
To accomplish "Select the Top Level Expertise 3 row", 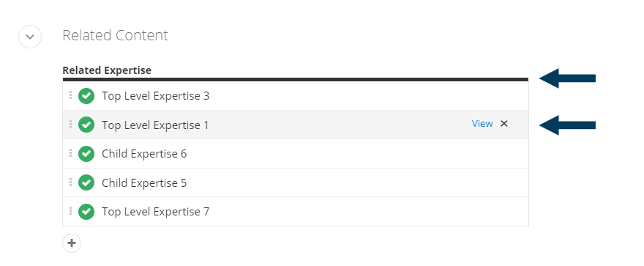I will (296, 96).
